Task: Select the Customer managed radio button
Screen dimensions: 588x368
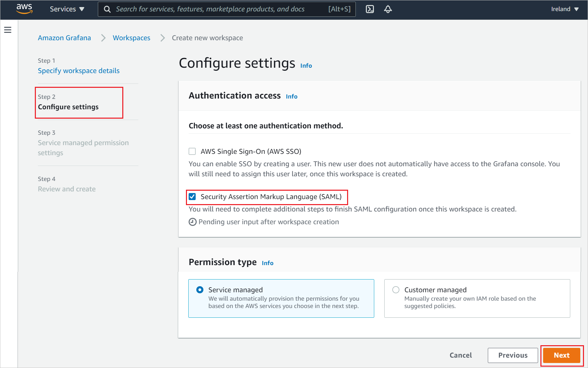Action: 395,290
